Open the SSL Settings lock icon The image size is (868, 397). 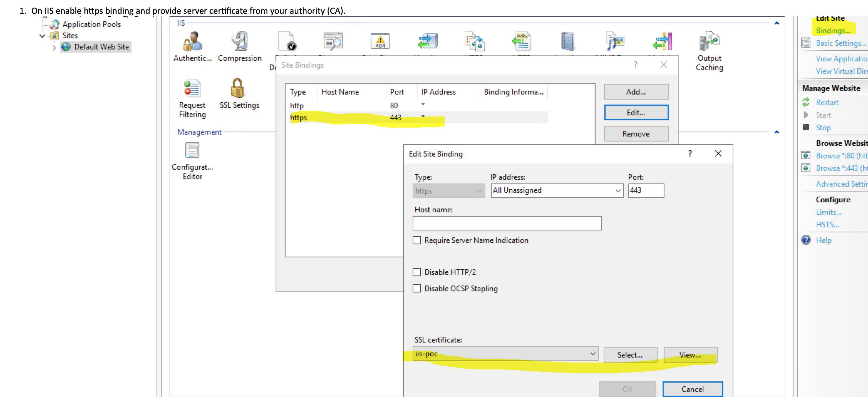tap(238, 88)
